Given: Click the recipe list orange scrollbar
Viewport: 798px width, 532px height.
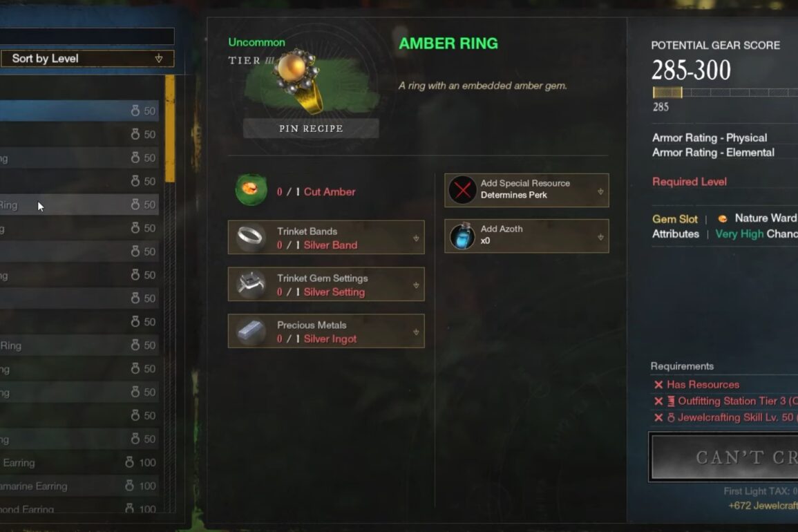Looking at the screenshot, I should coord(170,129).
